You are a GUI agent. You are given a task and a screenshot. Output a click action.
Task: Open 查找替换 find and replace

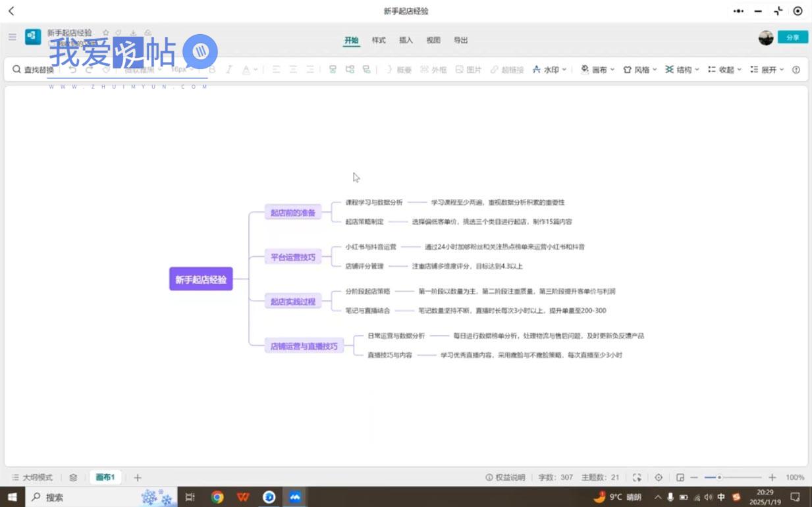click(33, 70)
